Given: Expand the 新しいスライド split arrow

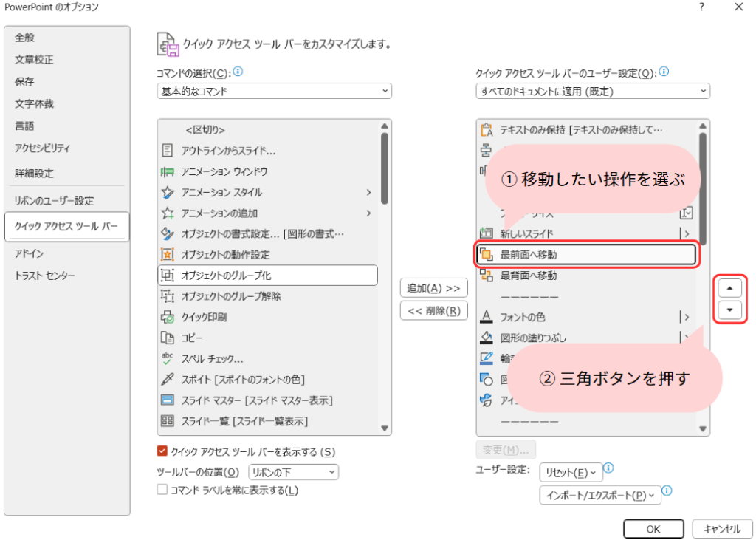Looking at the screenshot, I should 686,233.
